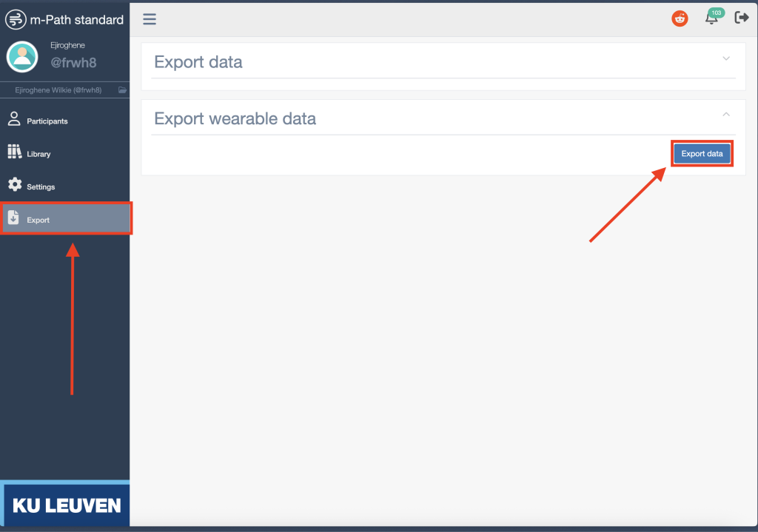
Task: Collapse the Export wearable data chevron
Action: 726,114
